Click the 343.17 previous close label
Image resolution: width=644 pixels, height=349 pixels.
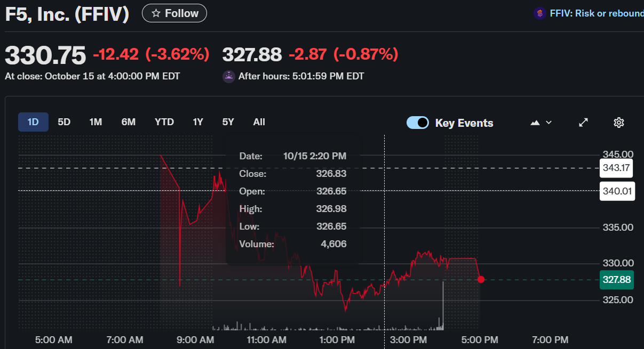tap(616, 168)
